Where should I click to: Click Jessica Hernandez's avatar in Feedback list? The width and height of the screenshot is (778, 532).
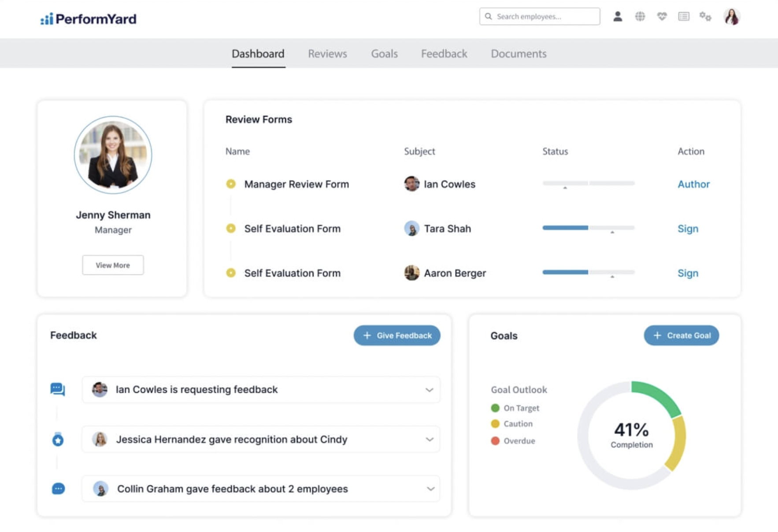tap(100, 439)
